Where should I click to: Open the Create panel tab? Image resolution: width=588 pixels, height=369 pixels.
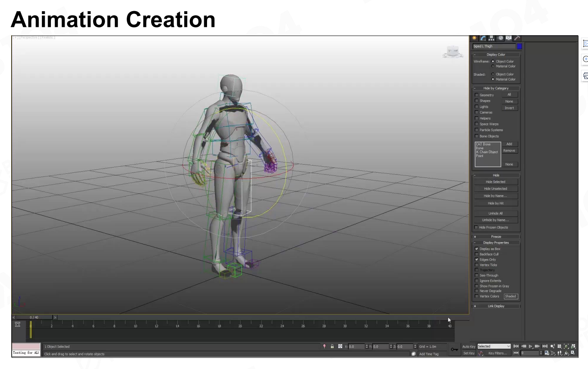[475, 38]
